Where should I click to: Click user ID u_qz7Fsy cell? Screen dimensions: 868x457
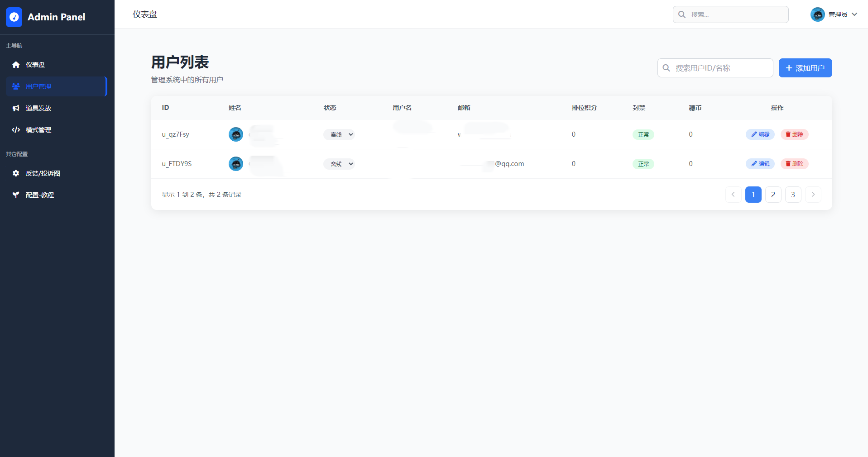pos(176,134)
